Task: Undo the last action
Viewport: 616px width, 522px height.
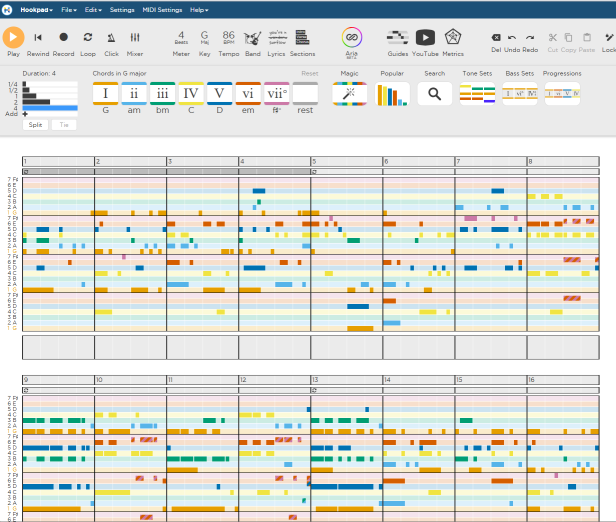Action: coord(512,37)
